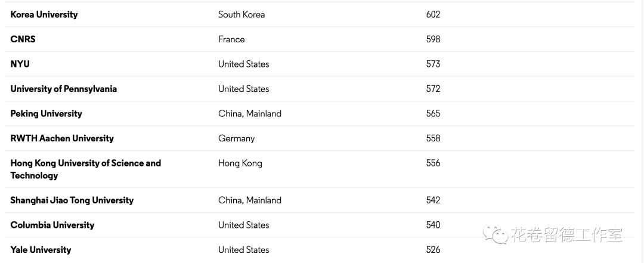Click China, Mainland beside Peking University
The height and width of the screenshot is (263, 644).
250,114
